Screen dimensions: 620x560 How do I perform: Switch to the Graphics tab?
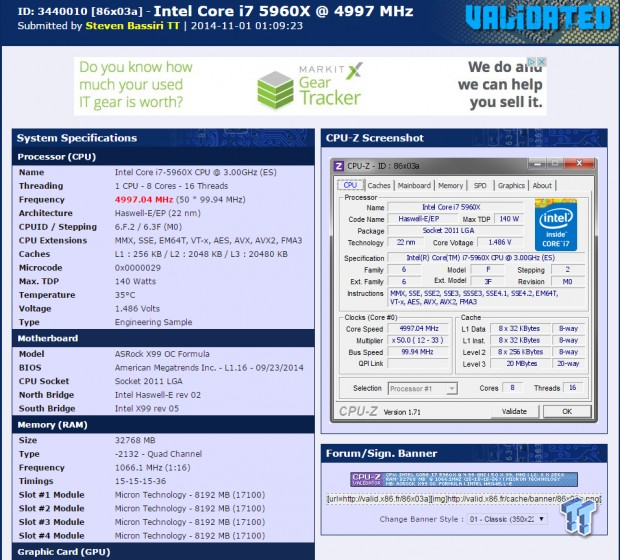[x=511, y=185]
